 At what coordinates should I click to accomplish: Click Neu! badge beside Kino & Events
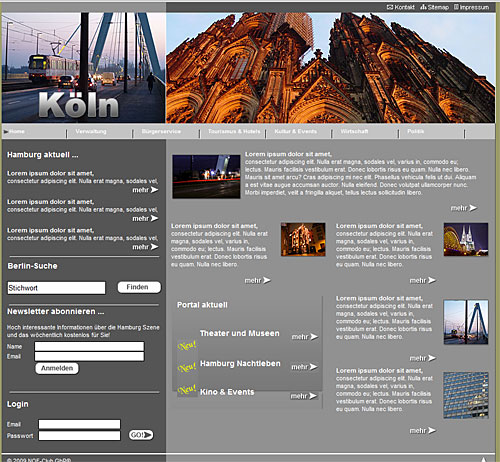[187, 389]
